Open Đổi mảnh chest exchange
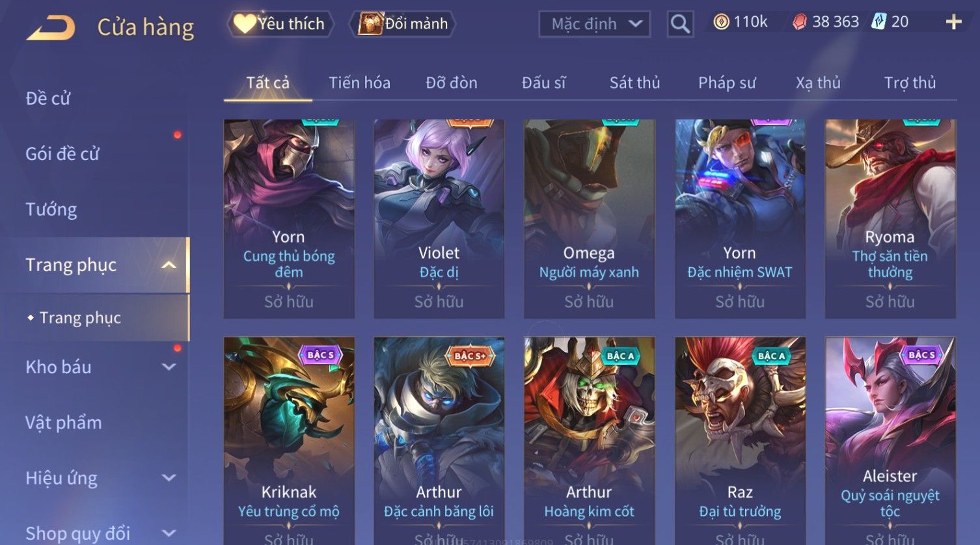 coord(403,23)
